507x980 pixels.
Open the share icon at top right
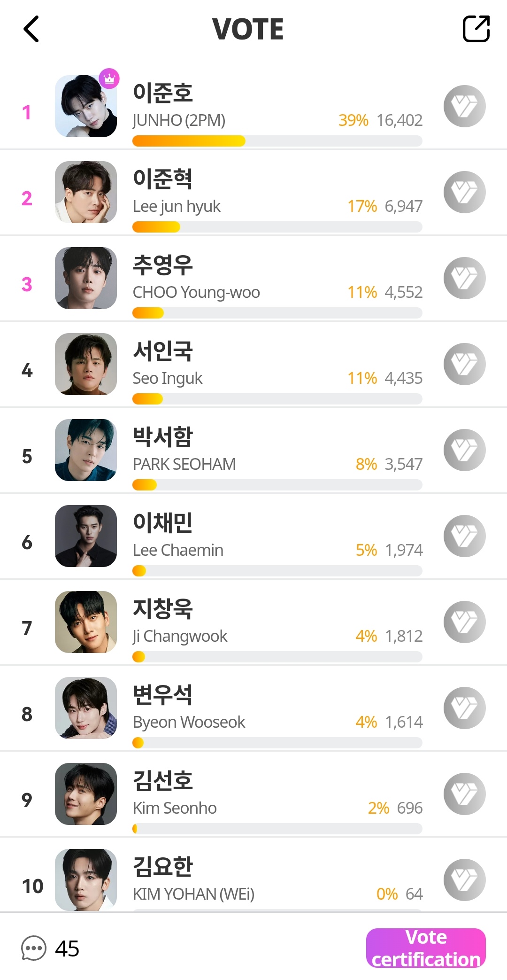pyautogui.click(x=476, y=29)
